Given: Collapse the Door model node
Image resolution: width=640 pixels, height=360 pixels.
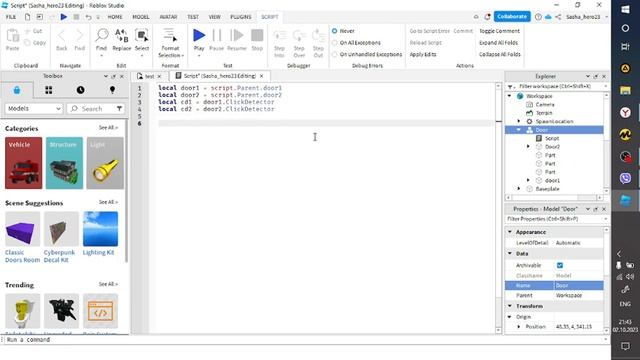Looking at the screenshot, I should click(x=519, y=130).
